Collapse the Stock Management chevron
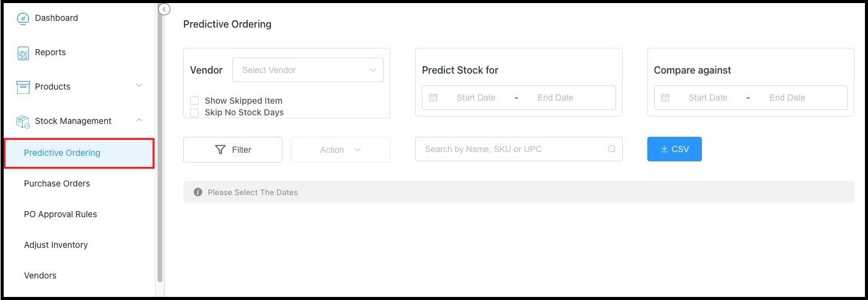 139,120
